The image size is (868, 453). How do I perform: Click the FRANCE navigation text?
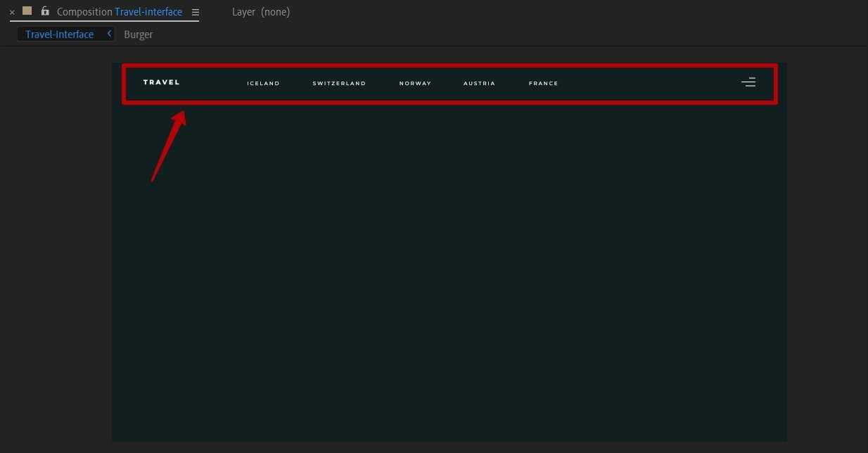(x=543, y=83)
